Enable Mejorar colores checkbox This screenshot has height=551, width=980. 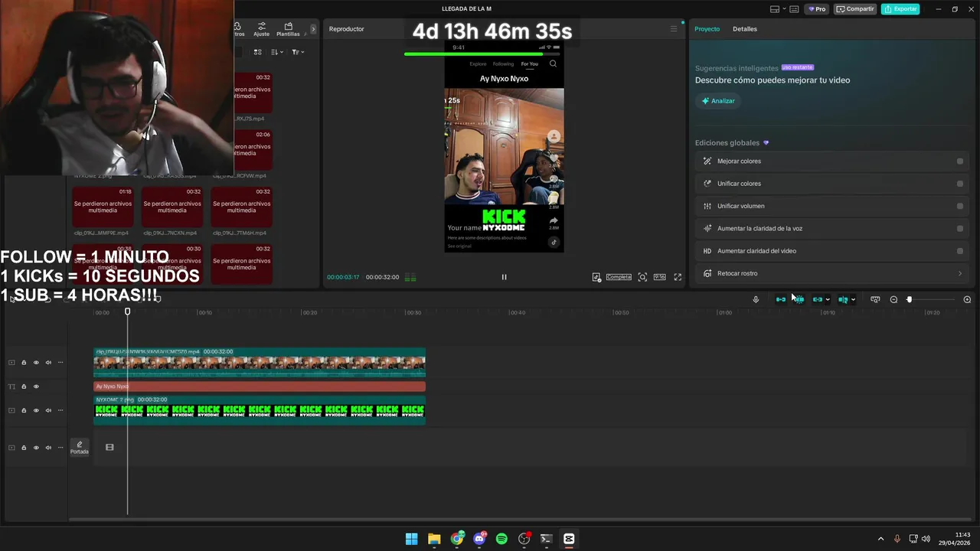[960, 161]
